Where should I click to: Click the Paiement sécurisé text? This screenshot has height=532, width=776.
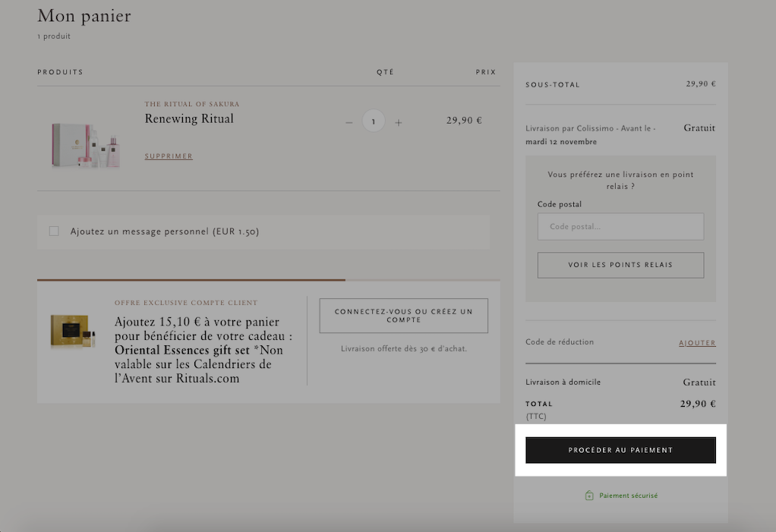coord(629,496)
